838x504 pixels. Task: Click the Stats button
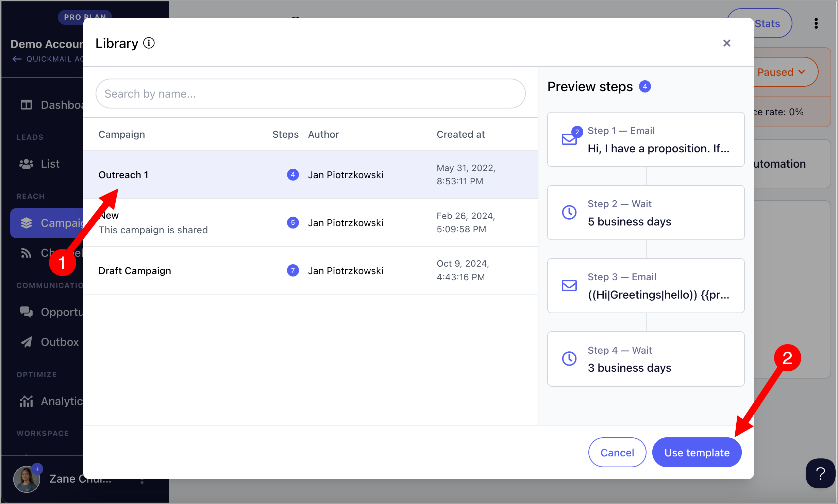tap(767, 23)
